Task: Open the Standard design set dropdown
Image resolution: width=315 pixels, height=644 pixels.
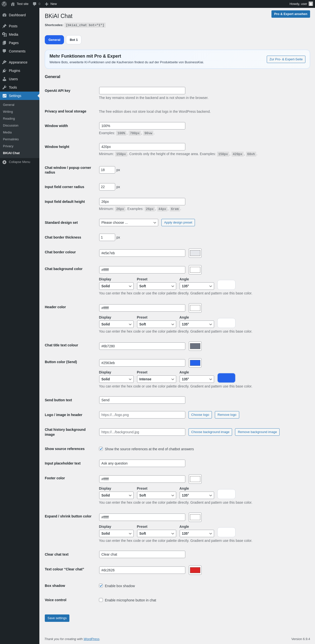Action: tap(128, 223)
